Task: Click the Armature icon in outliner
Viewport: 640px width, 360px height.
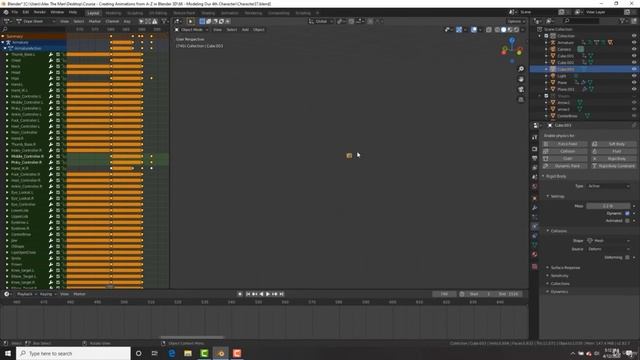Action: click(553, 42)
